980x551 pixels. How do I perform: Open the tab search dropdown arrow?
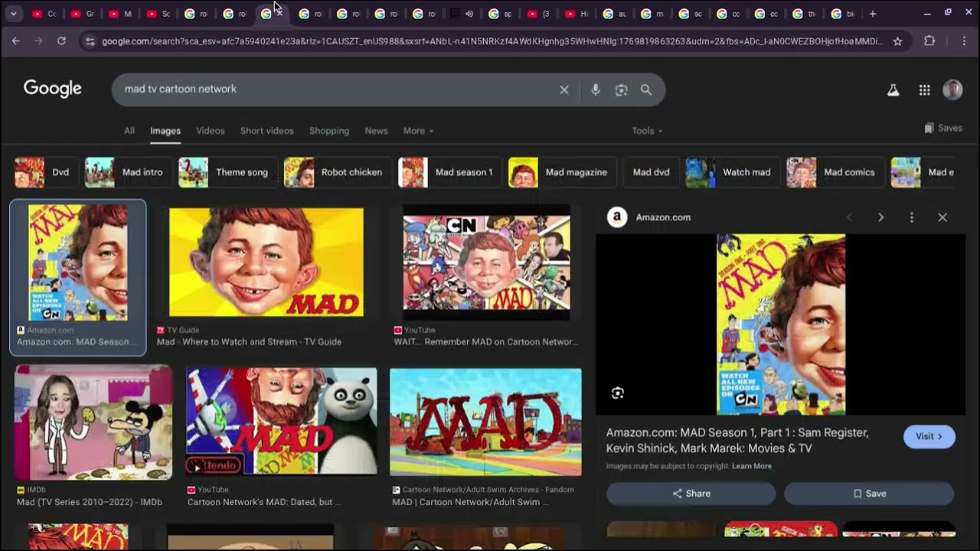pyautogui.click(x=14, y=14)
